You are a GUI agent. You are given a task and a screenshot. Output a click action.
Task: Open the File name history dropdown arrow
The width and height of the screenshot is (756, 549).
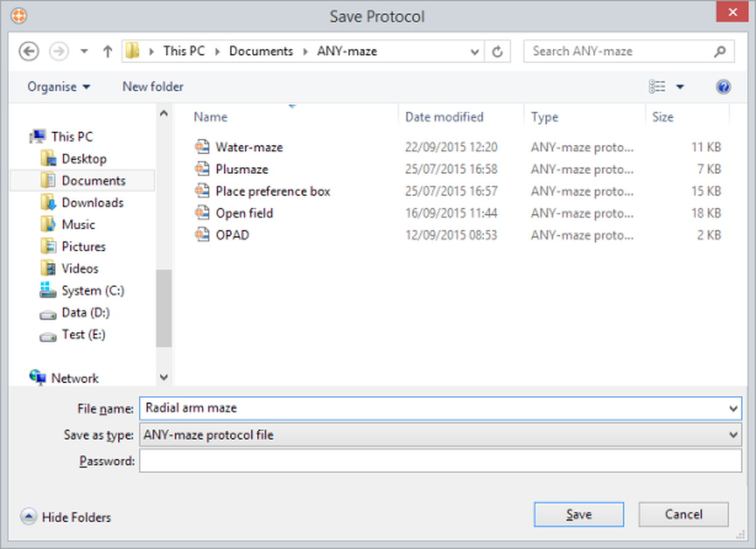(733, 408)
